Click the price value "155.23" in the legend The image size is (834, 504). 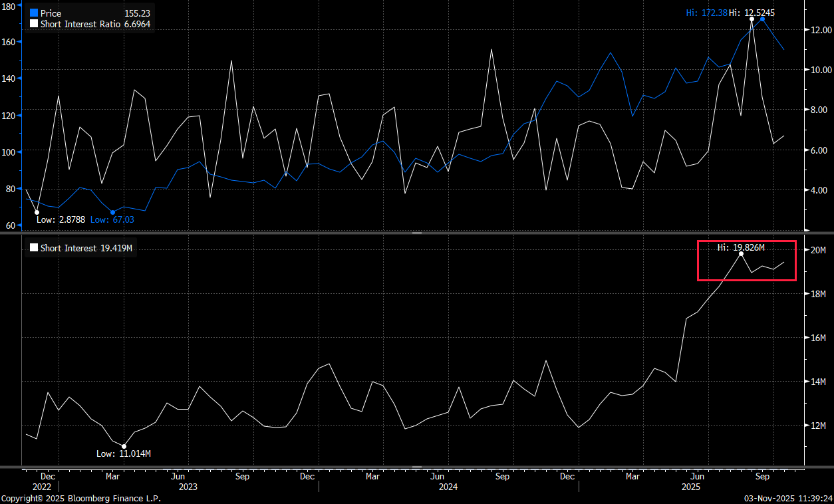click(x=137, y=13)
